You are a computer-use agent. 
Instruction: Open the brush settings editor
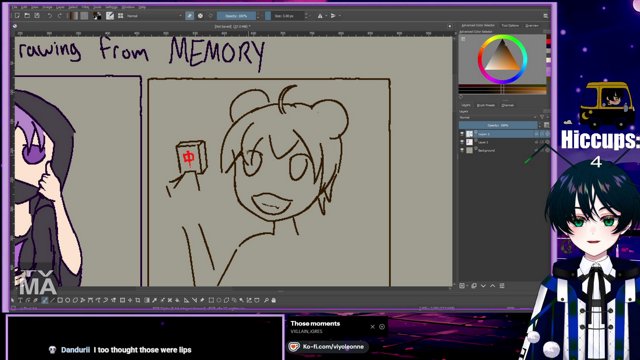coord(110,16)
